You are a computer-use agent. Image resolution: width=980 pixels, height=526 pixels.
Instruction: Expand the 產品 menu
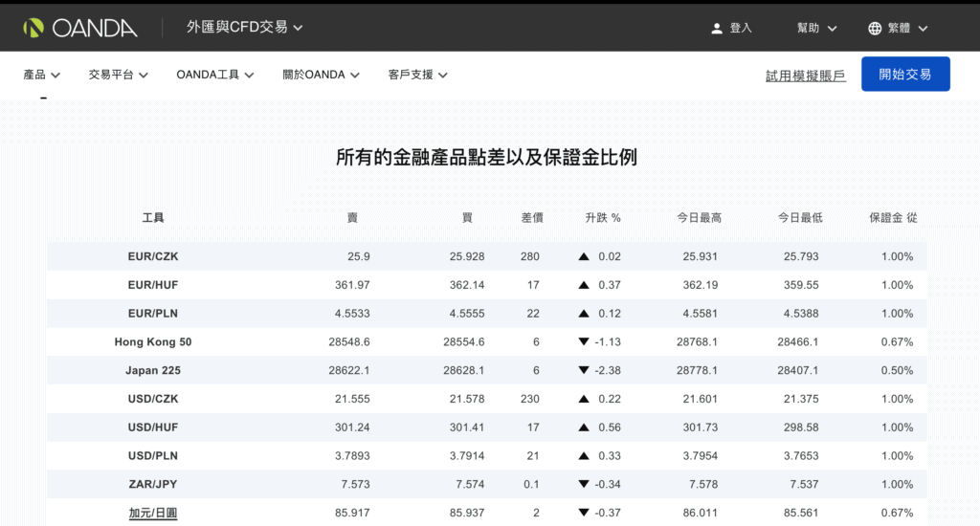click(x=41, y=75)
